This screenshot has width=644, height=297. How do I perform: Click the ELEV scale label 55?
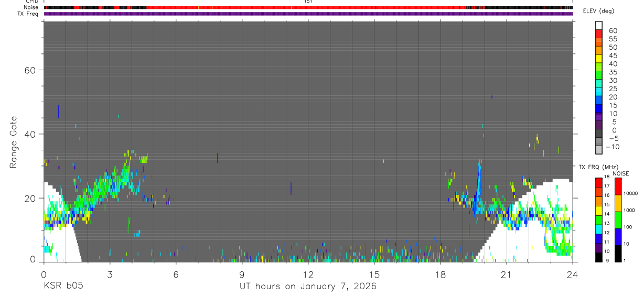coord(613,39)
